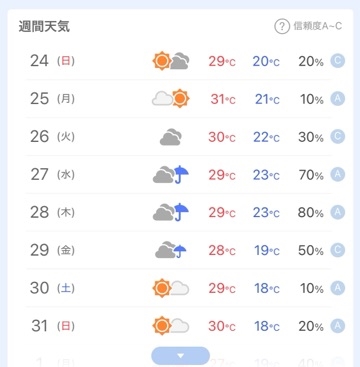This screenshot has width=360, height=367.
Task: Open the reliability help question mark icon
Action: click(x=282, y=26)
